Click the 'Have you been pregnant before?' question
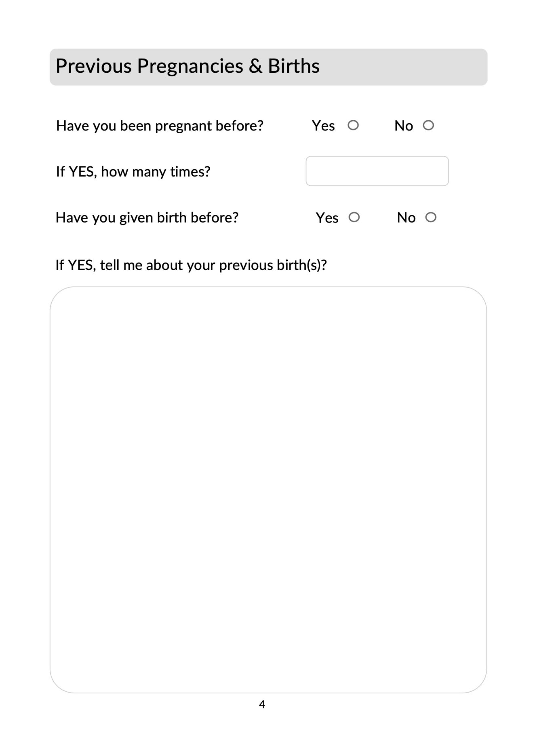535x756 pixels. tap(160, 126)
